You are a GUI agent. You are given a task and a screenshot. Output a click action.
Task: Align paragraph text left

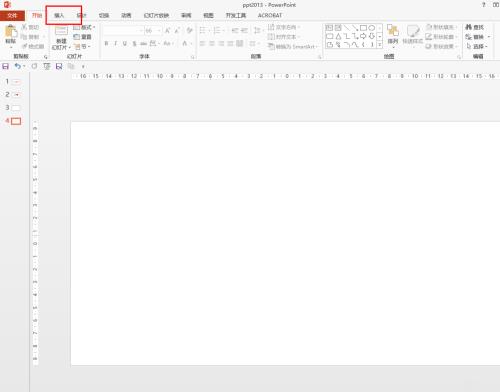(x=202, y=43)
